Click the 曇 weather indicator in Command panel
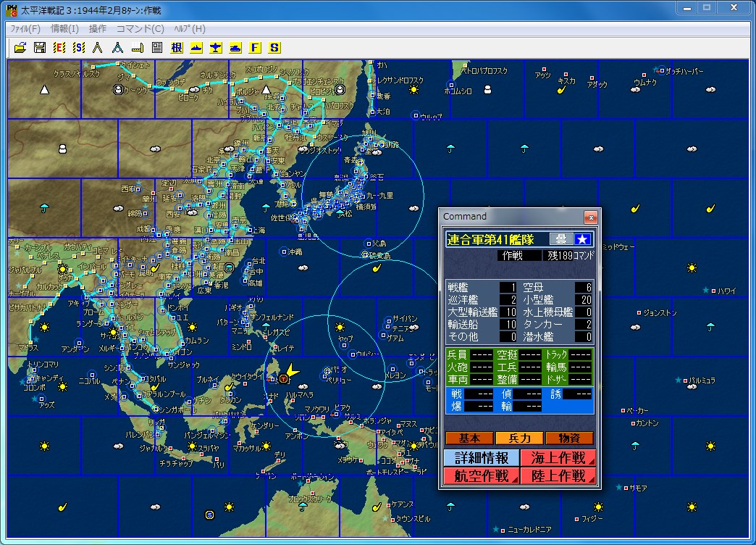The height and width of the screenshot is (545, 756). click(561, 239)
